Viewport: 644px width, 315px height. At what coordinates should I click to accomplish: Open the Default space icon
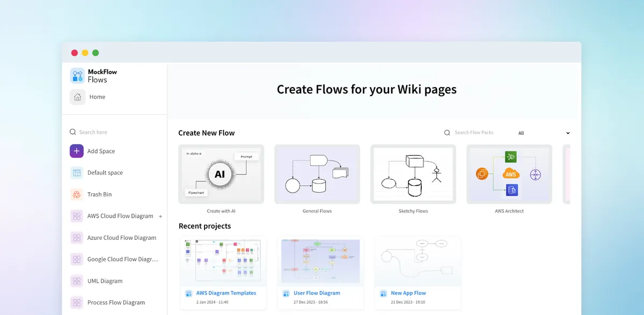pos(77,173)
